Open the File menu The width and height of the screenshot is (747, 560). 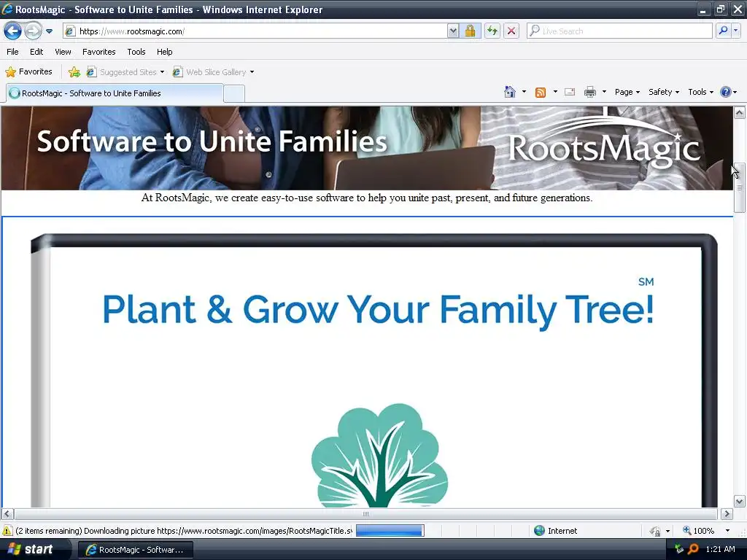tap(12, 52)
